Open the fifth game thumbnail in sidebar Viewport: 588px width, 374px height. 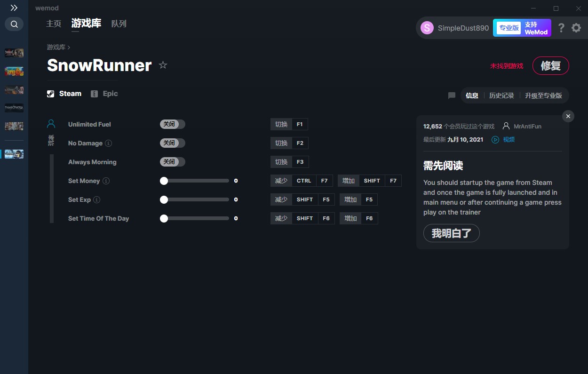[14, 126]
